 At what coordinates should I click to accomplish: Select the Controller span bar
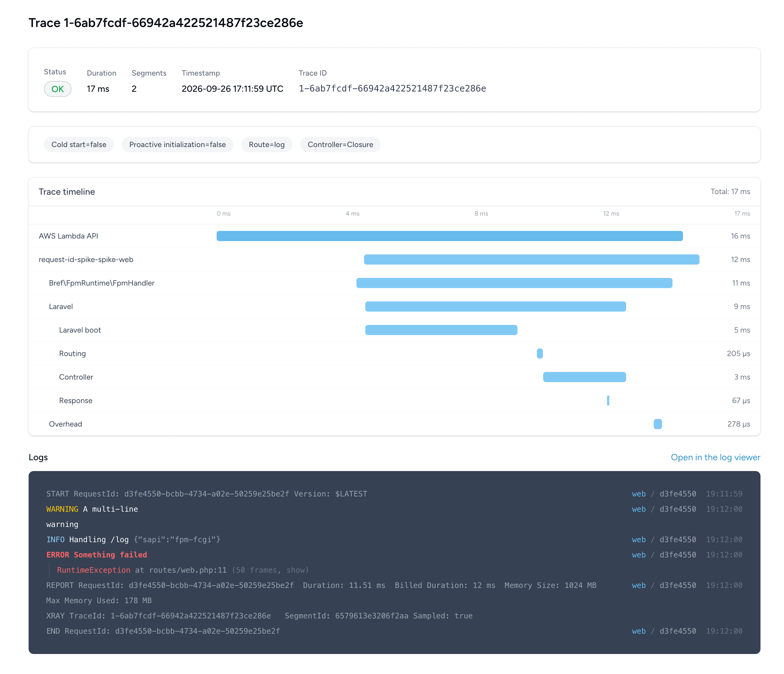pyautogui.click(x=585, y=377)
